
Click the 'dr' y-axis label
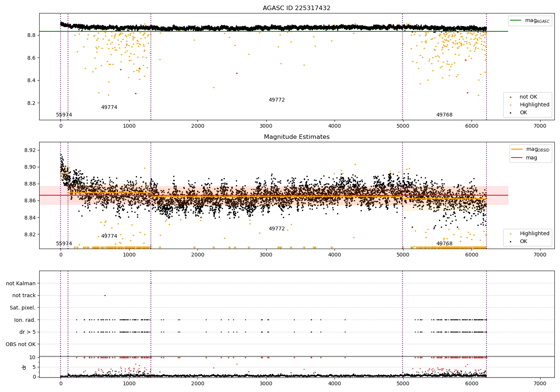[24, 367]
